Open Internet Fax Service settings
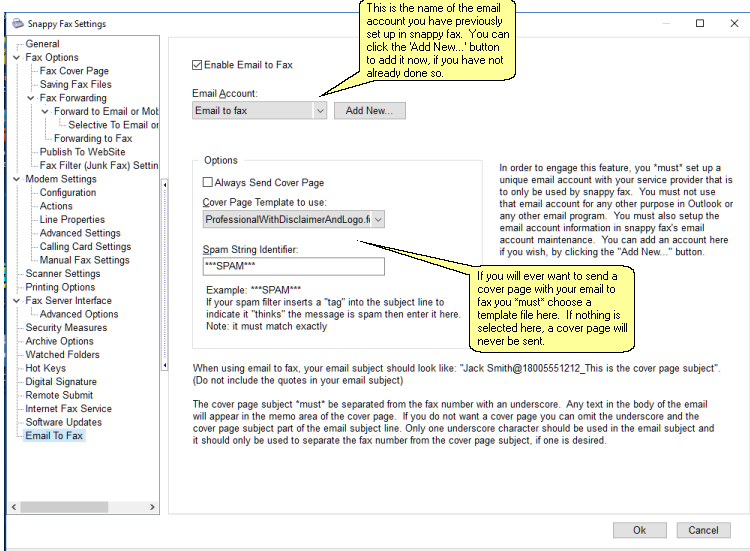This screenshot has width=750, height=551. click(68, 408)
